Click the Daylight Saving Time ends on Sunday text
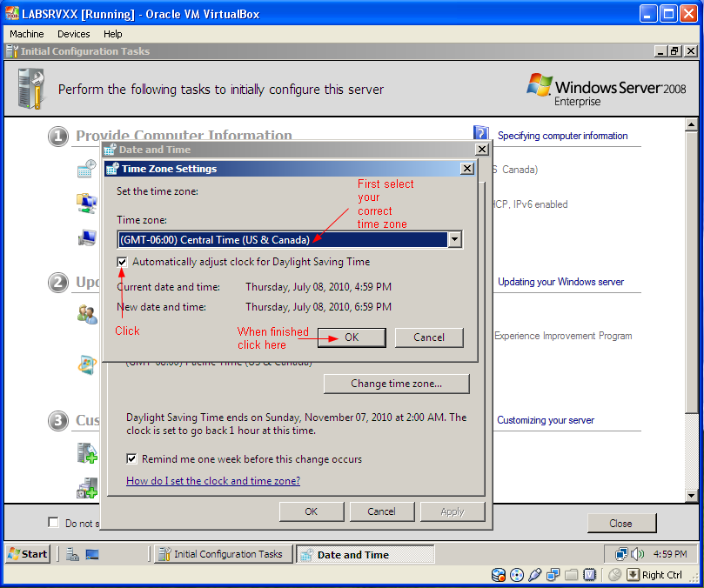The width and height of the screenshot is (704, 588). (297, 424)
